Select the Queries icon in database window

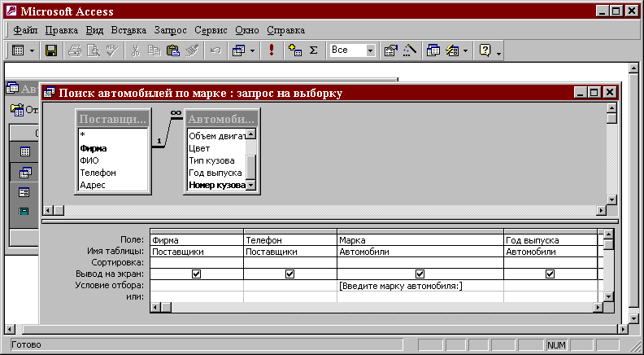[x=24, y=173]
